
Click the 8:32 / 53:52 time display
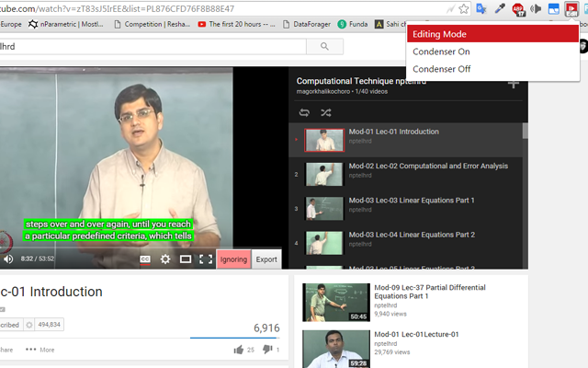(x=37, y=259)
